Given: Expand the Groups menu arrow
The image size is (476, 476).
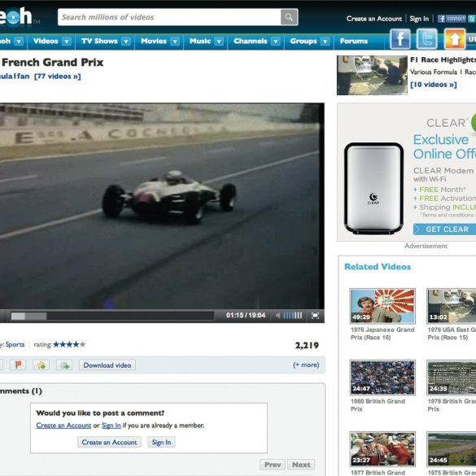Looking at the screenshot, I should coord(325,41).
